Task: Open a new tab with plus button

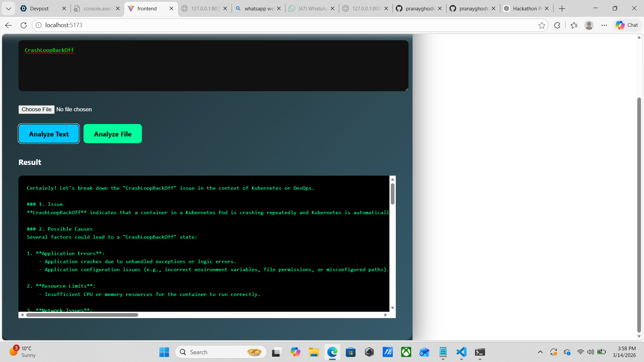Action: click(x=562, y=8)
